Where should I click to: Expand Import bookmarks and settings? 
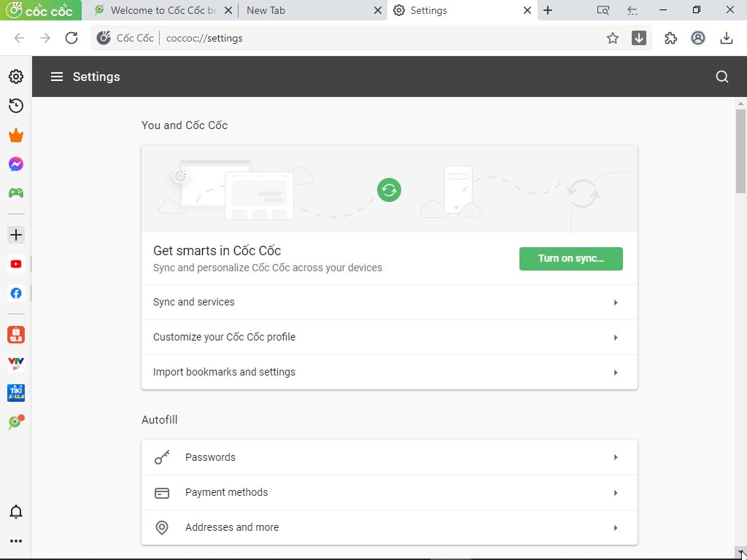[389, 372]
